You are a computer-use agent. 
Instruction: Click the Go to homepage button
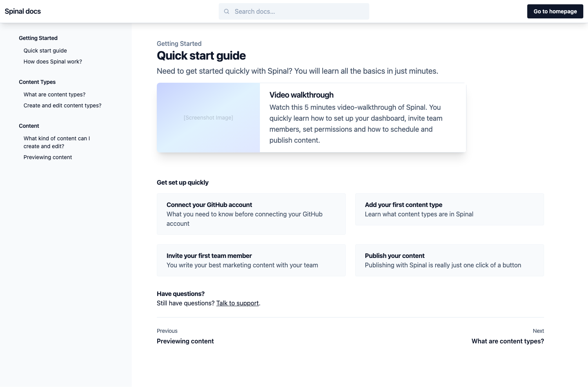(555, 11)
